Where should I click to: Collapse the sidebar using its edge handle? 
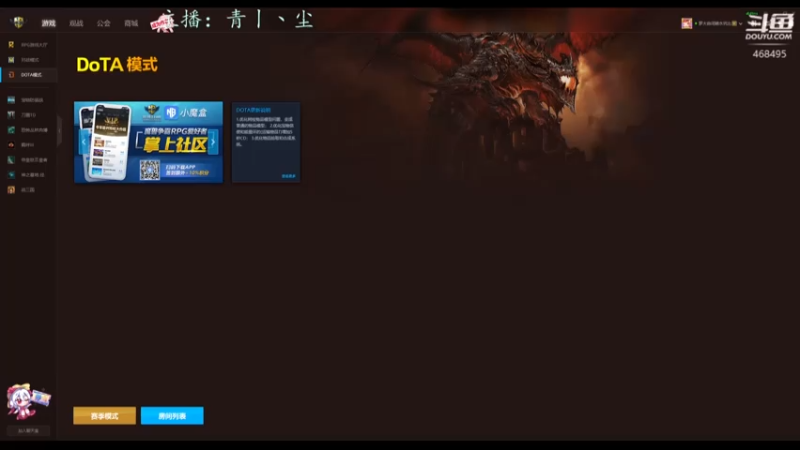tap(59, 131)
